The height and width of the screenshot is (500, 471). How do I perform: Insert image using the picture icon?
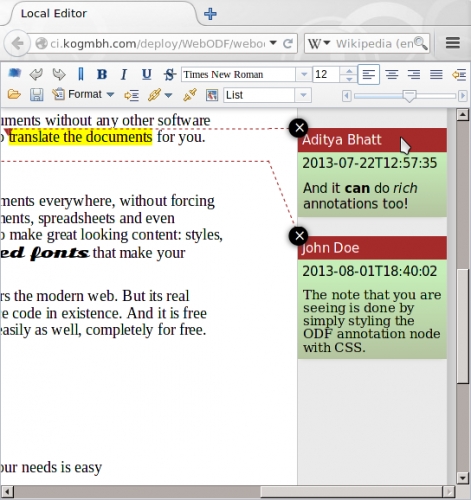(212, 95)
